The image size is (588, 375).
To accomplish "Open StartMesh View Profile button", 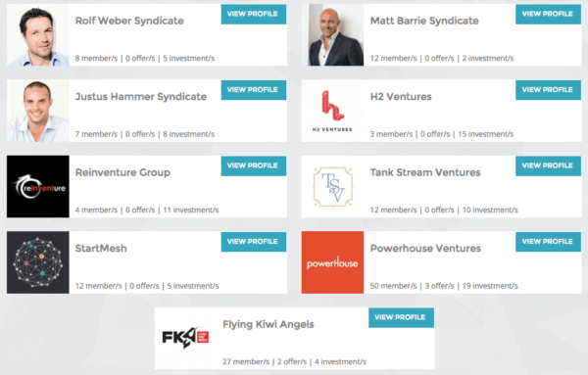I will pos(254,242).
